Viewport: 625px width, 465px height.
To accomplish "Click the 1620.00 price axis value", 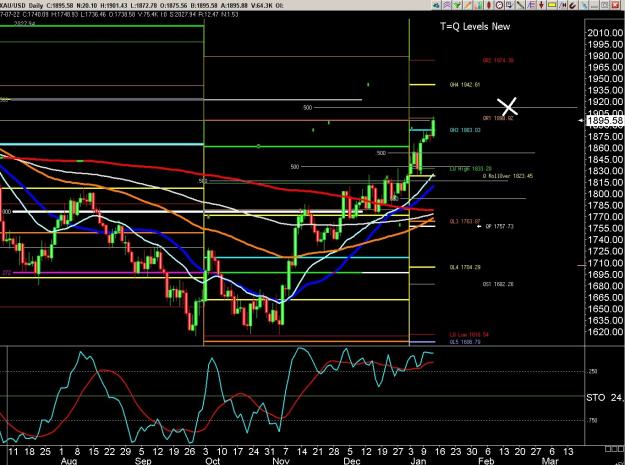I will [605, 332].
